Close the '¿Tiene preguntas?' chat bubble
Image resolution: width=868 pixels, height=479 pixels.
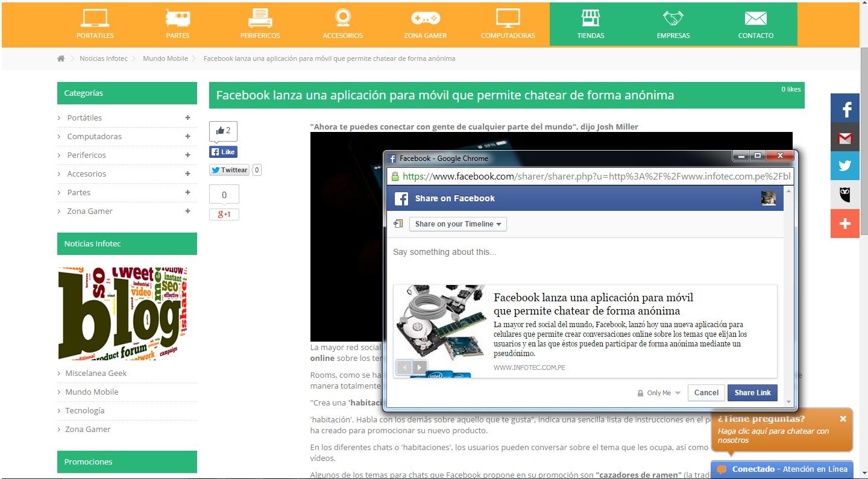(x=843, y=419)
